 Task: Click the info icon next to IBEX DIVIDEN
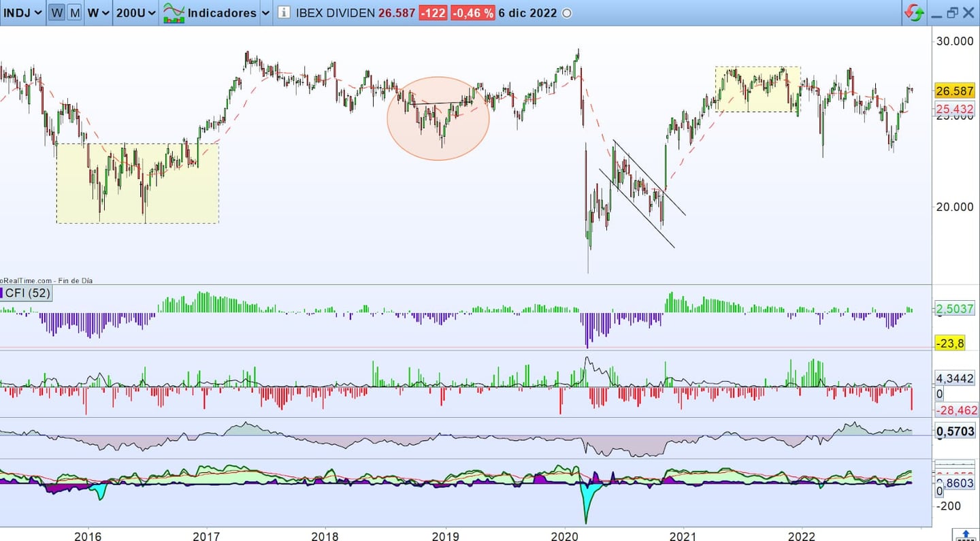click(284, 12)
